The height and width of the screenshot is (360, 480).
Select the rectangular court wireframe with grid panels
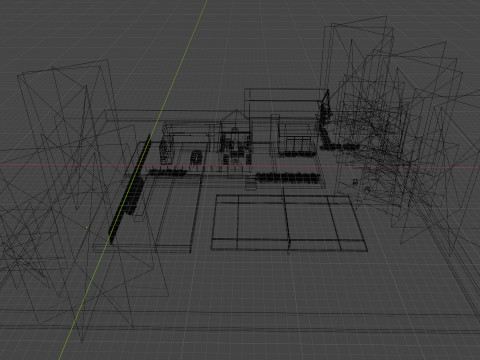(289, 222)
